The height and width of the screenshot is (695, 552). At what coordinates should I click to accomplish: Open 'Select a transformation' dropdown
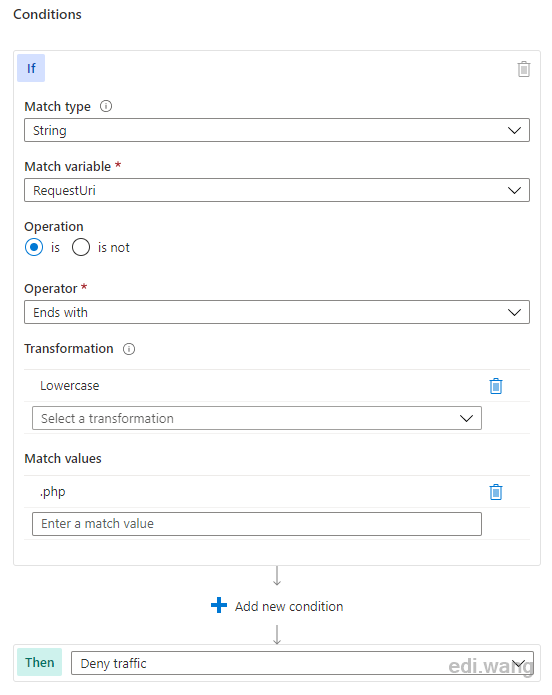pos(257,418)
